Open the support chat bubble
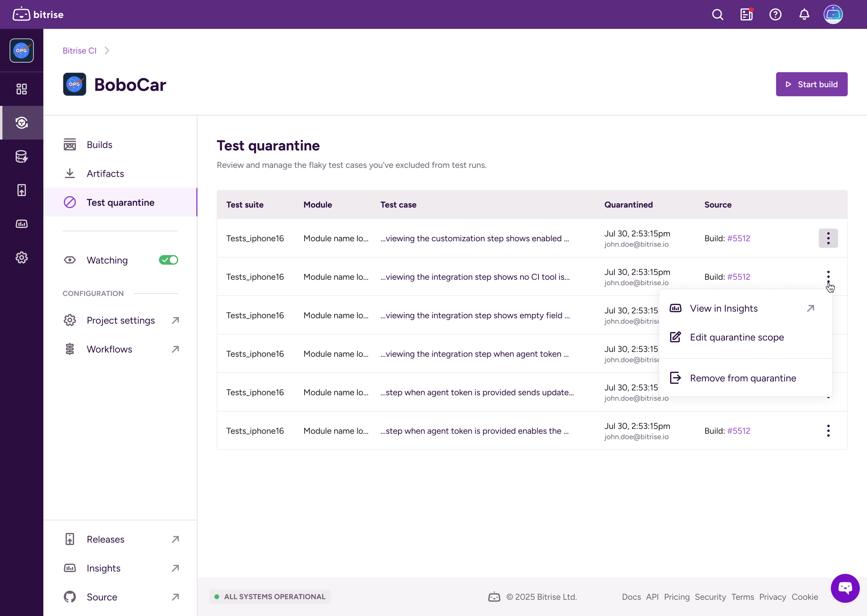 (x=845, y=588)
